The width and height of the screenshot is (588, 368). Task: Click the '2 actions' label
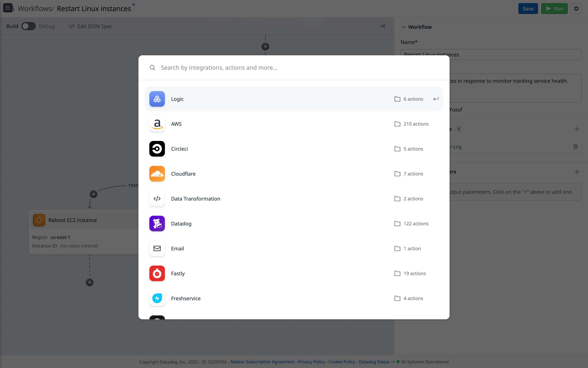coord(413,199)
